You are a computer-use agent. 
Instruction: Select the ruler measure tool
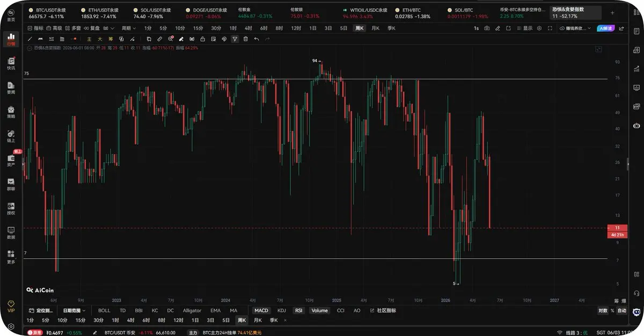(159, 39)
